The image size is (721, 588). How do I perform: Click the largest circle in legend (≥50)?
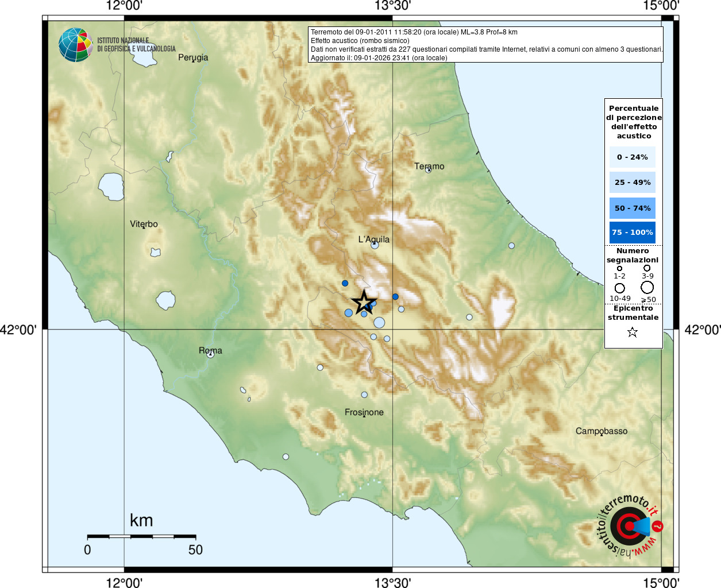coord(647,288)
